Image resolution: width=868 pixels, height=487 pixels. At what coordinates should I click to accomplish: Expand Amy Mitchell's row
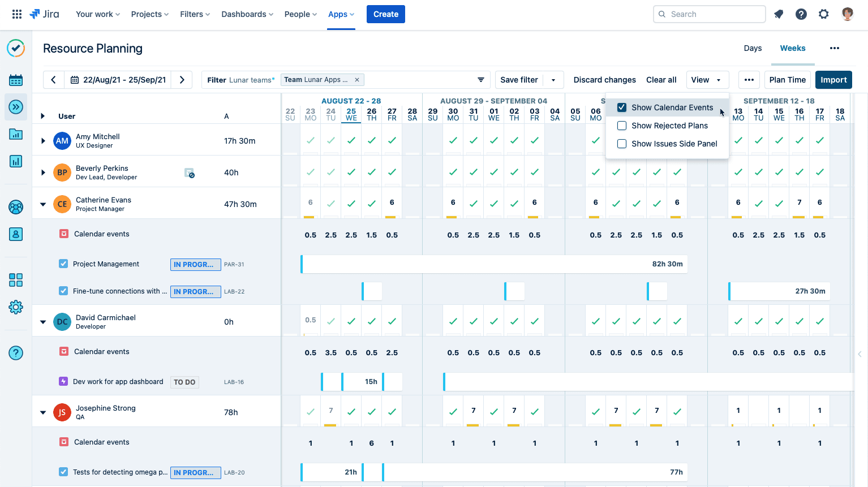click(x=43, y=140)
